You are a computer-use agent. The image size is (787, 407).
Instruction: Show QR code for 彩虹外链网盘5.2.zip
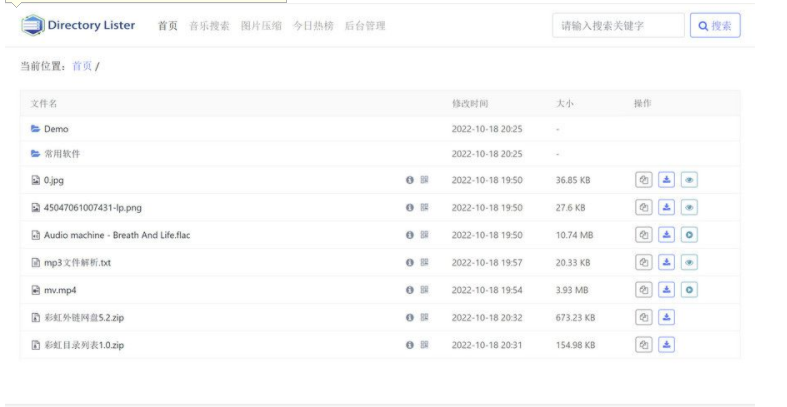coord(424,318)
